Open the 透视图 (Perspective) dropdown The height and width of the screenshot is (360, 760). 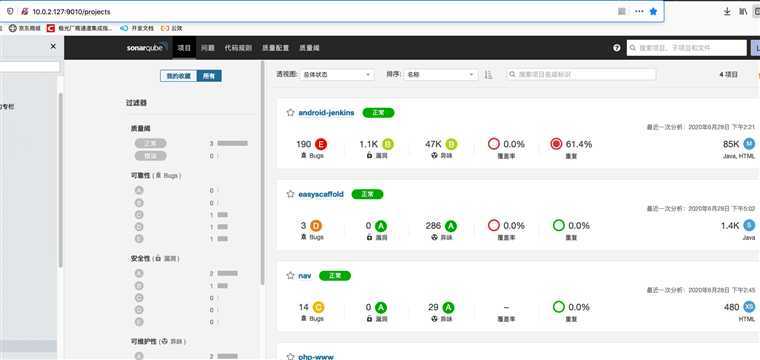pos(337,75)
